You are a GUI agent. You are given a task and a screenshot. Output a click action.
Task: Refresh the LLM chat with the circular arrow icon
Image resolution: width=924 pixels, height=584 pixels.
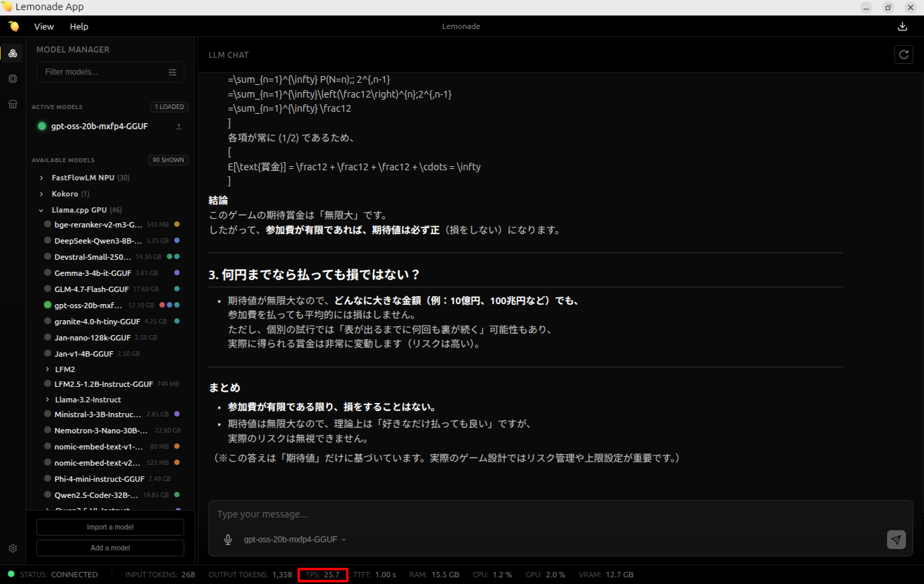point(904,54)
